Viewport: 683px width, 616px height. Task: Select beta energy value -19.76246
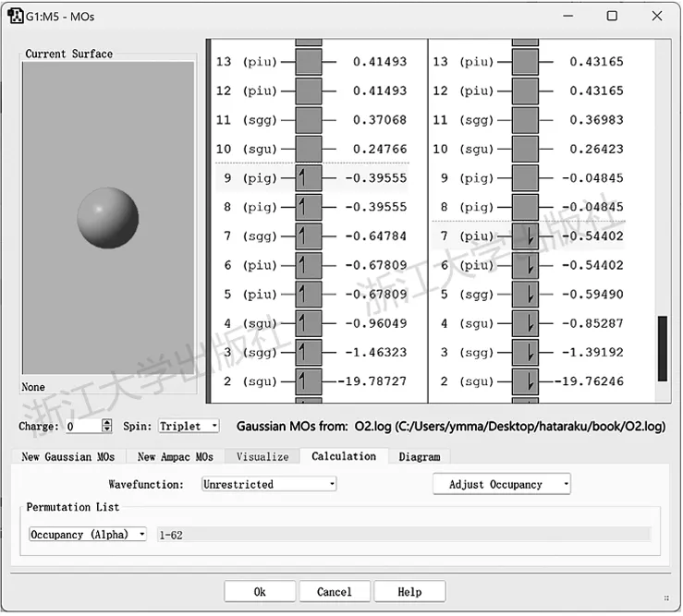(589, 381)
